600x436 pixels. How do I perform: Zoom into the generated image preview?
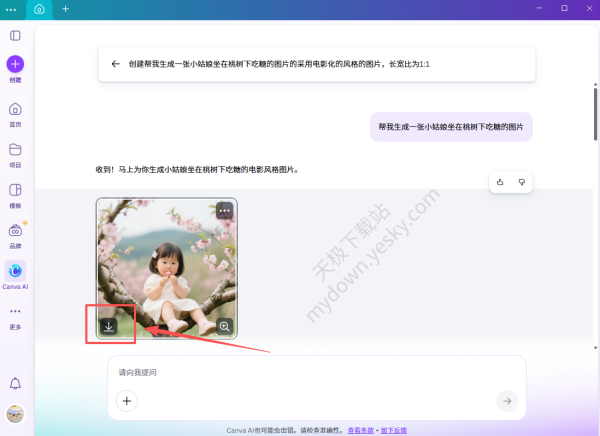[x=224, y=326]
